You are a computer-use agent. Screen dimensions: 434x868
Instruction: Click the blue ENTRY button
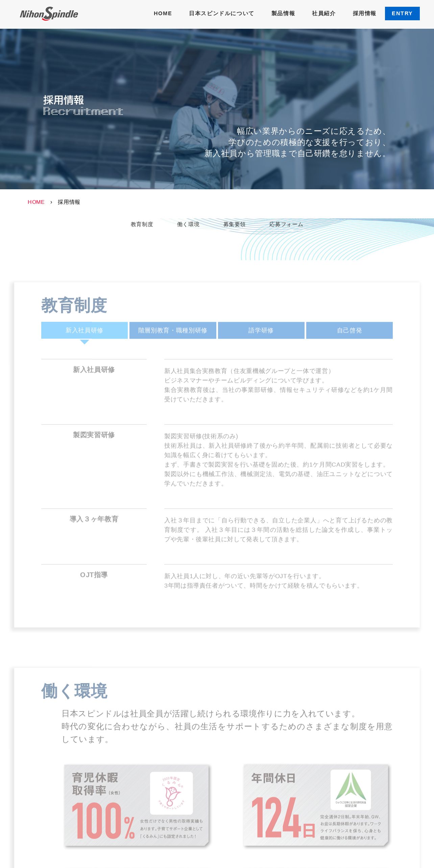pos(402,14)
